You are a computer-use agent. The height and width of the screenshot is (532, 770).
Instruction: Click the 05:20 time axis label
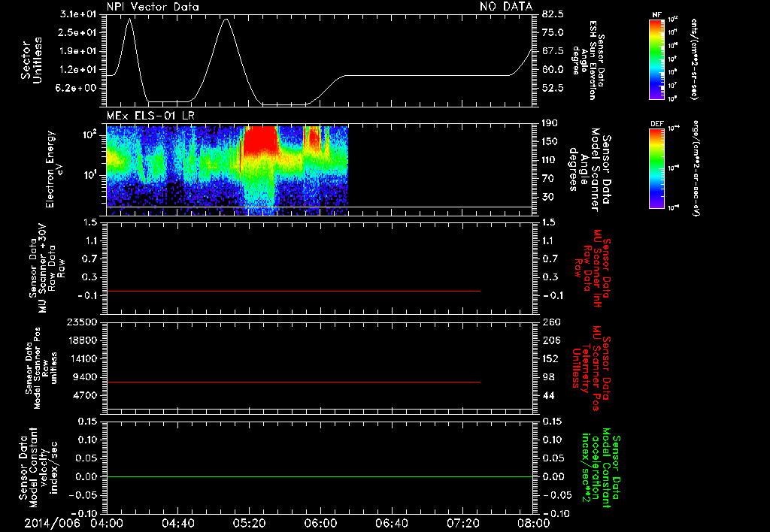[249, 523]
